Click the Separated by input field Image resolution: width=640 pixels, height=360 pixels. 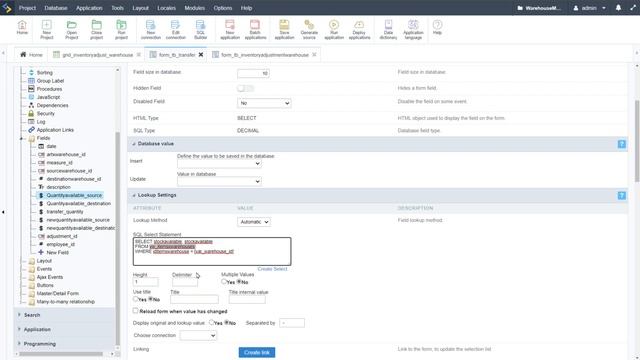(292, 323)
